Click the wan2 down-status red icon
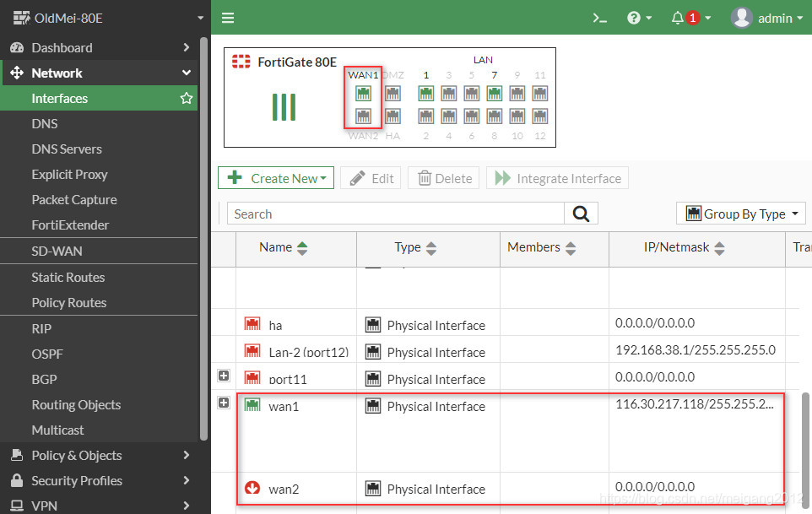The image size is (812, 514). pos(252,488)
